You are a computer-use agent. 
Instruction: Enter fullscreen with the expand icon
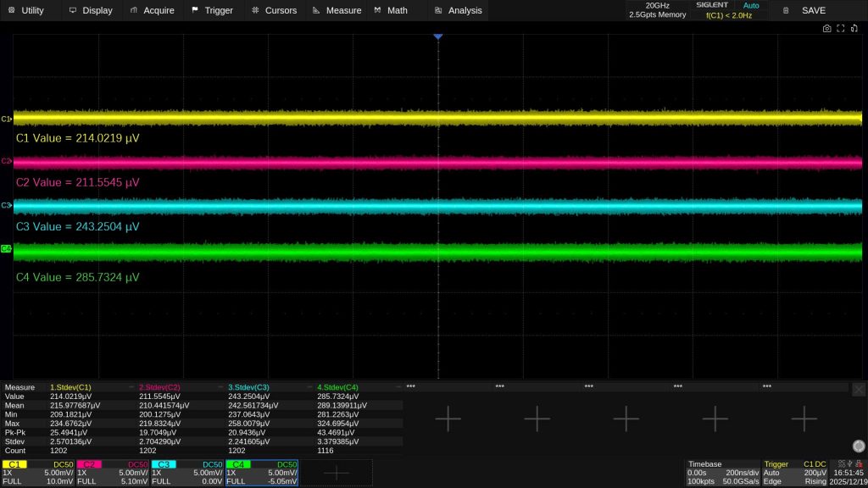click(841, 29)
